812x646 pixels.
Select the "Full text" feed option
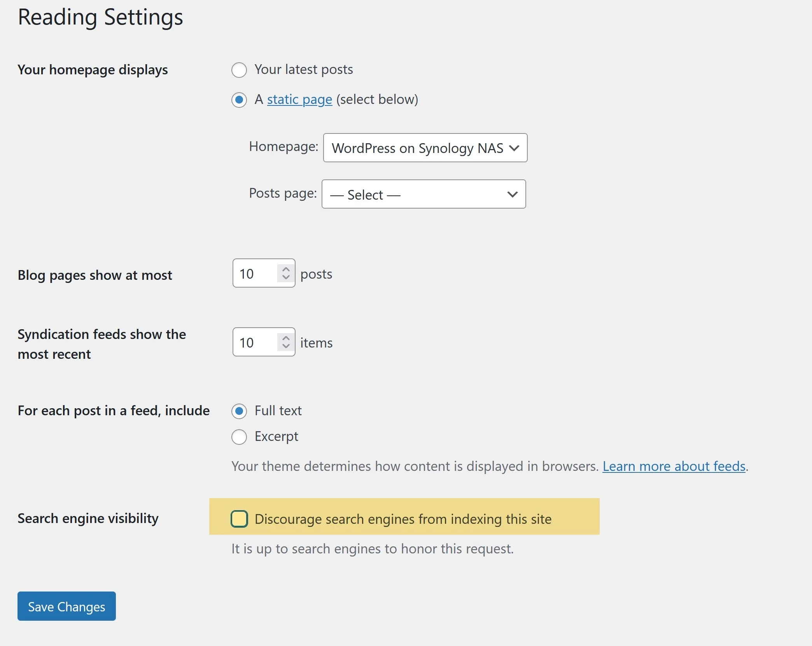[x=239, y=411]
